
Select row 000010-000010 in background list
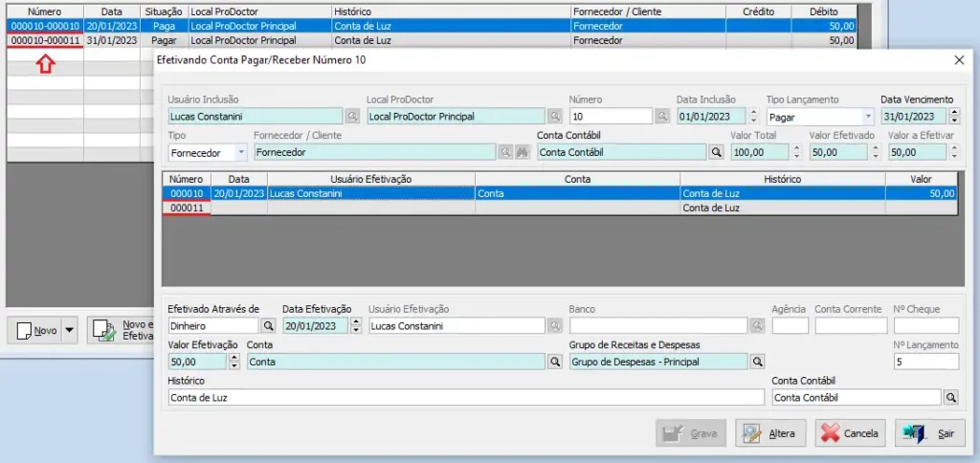point(432,26)
